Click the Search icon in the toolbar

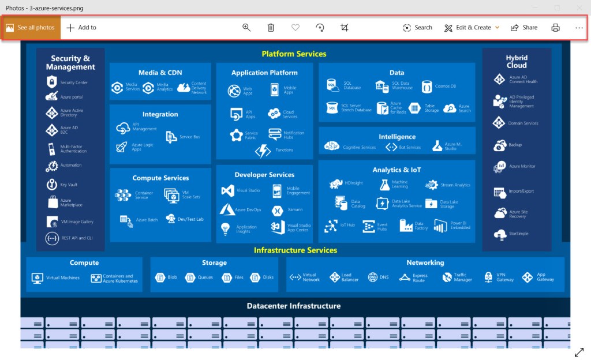(x=417, y=28)
